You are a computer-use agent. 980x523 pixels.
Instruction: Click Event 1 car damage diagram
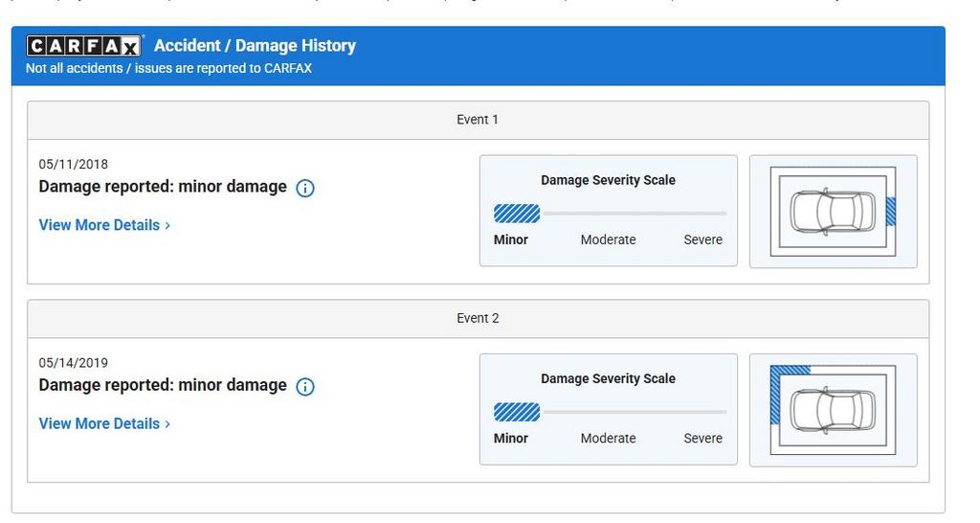pos(834,212)
